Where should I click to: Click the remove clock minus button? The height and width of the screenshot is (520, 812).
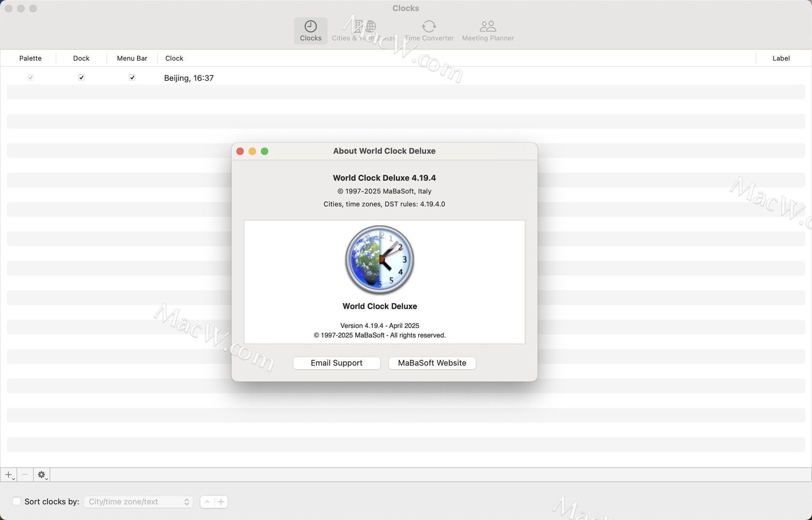coord(25,475)
